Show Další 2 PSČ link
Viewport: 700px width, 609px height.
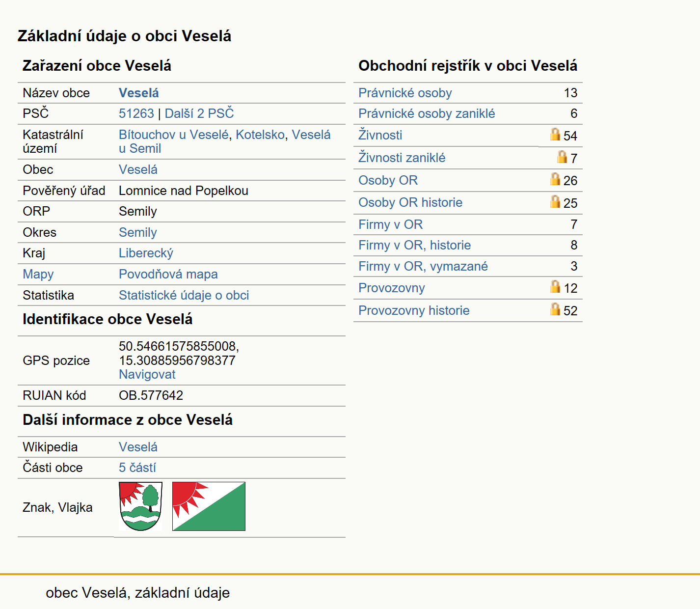pyautogui.click(x=199, y=113)
